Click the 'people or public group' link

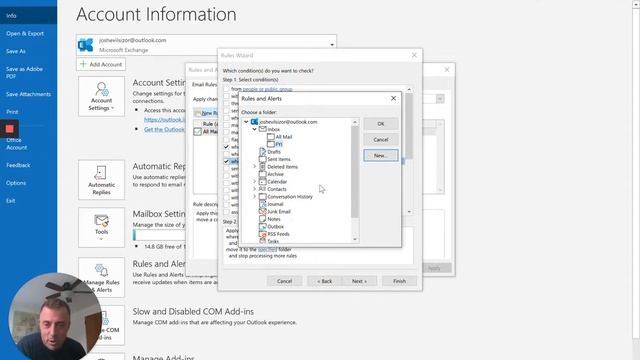[x=267, y=89]
